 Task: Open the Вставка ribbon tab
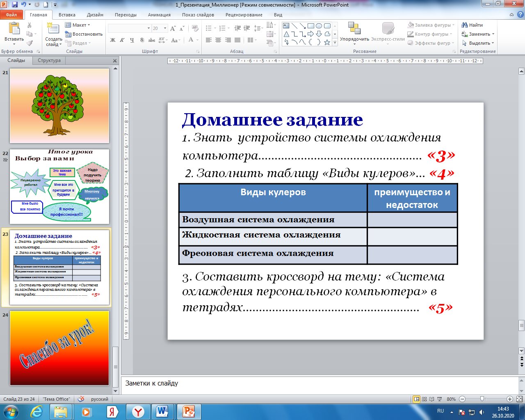pyautogui.click(x=67, y=15)
